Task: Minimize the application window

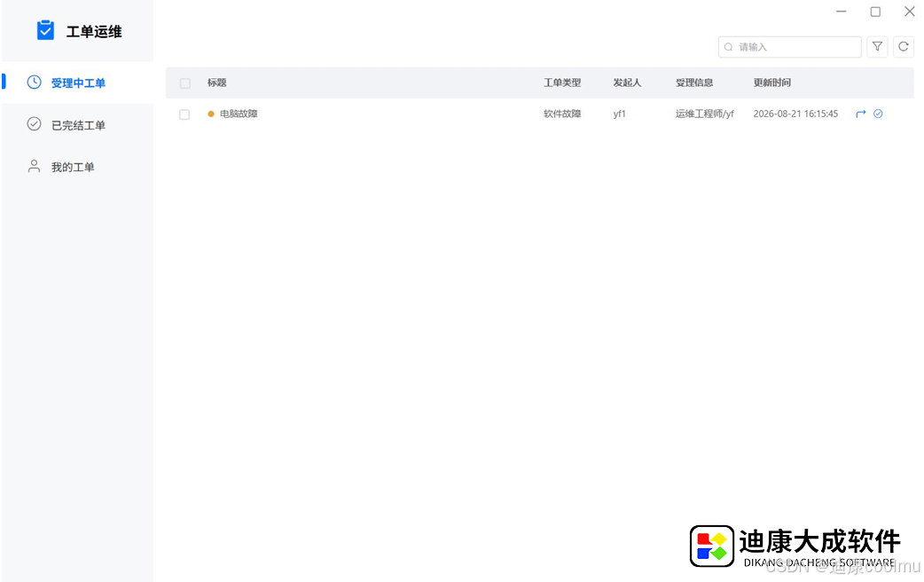Action: coord(842,12)
